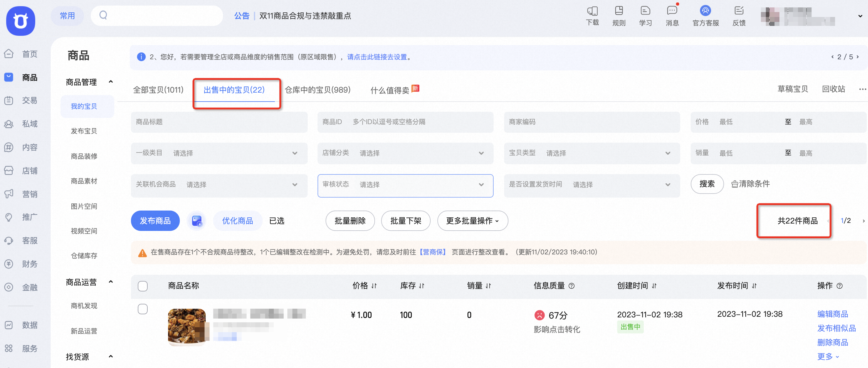The image size is (868, 368).
Task: Sort by 创建时间 column arrows
Action: pyautogui.click(x=654, y=286)
